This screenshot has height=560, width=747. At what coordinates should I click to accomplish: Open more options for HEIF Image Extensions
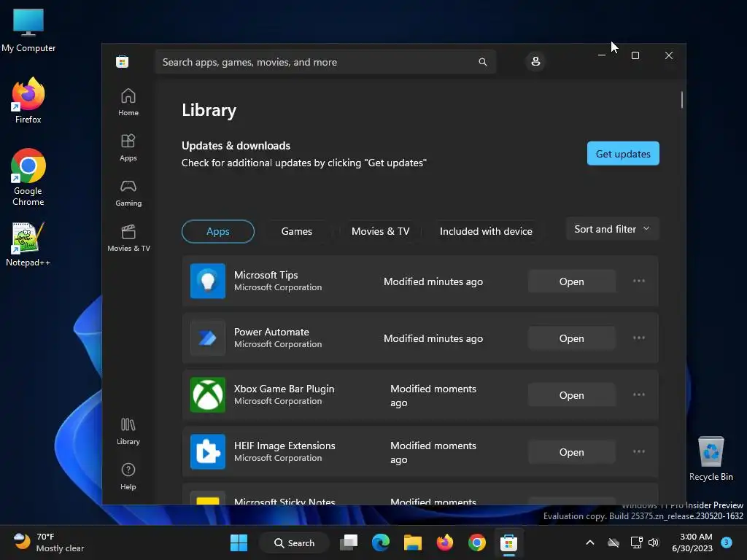(x=639, y=452)
